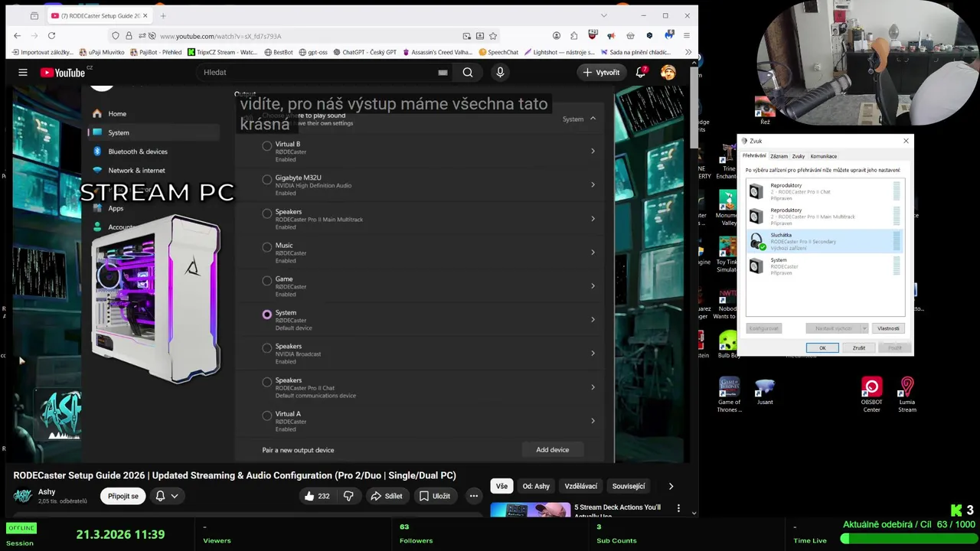Open Ashy channel avatar

tap(23, 496)
